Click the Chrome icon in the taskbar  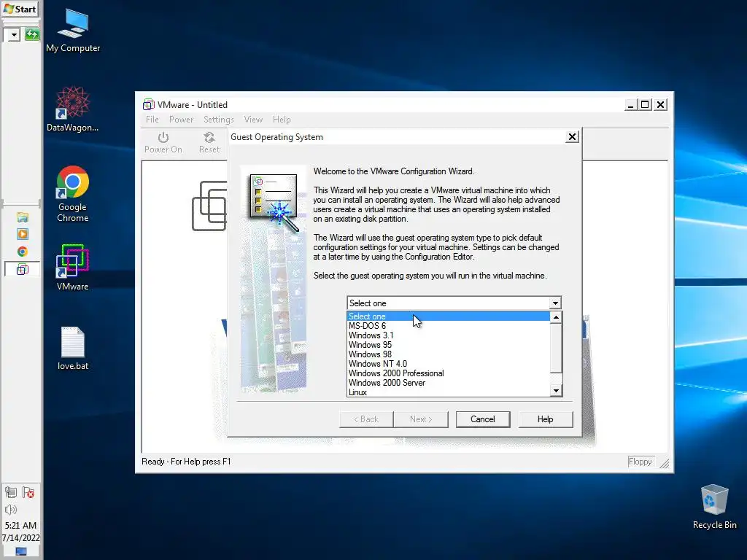pos(23,252)
